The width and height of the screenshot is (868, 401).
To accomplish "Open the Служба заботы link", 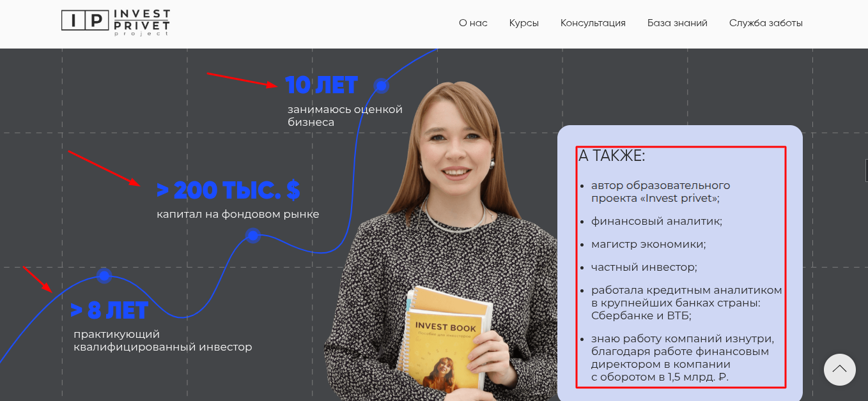I will click(x=766, y=23).
